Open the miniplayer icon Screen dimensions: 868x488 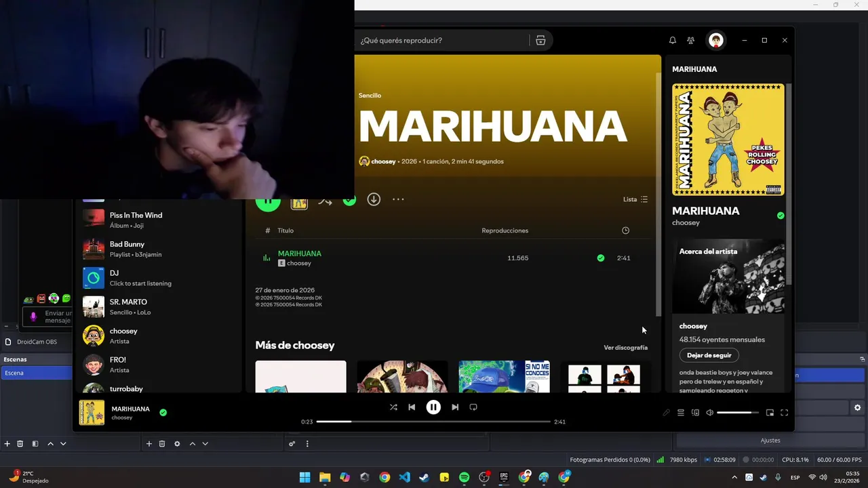click(x=770, y=413)
